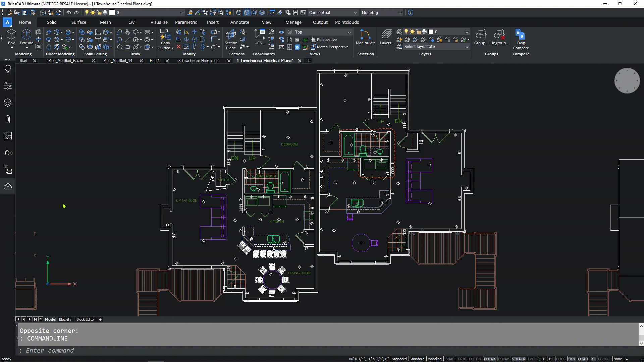
Task: Toggle the ORTHO status bar setting
Action: (475, 359)
